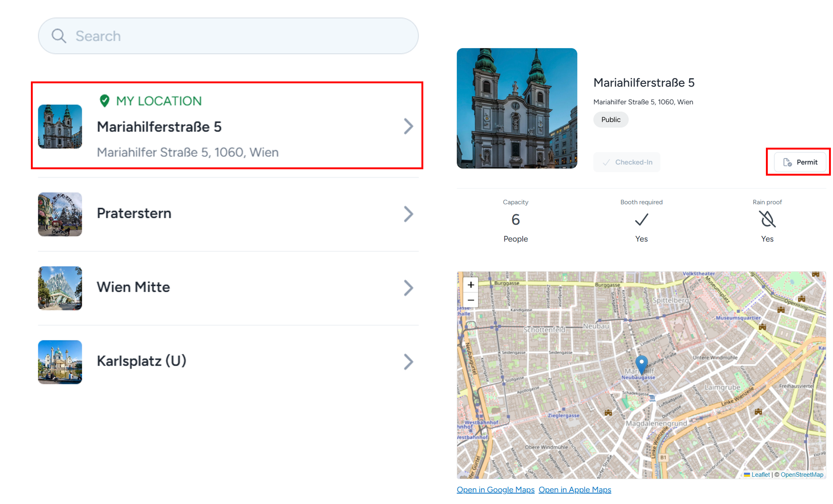Click the Spittelberg label on map
Viewport: 833px width, 504px height.
tap(670, 300)
